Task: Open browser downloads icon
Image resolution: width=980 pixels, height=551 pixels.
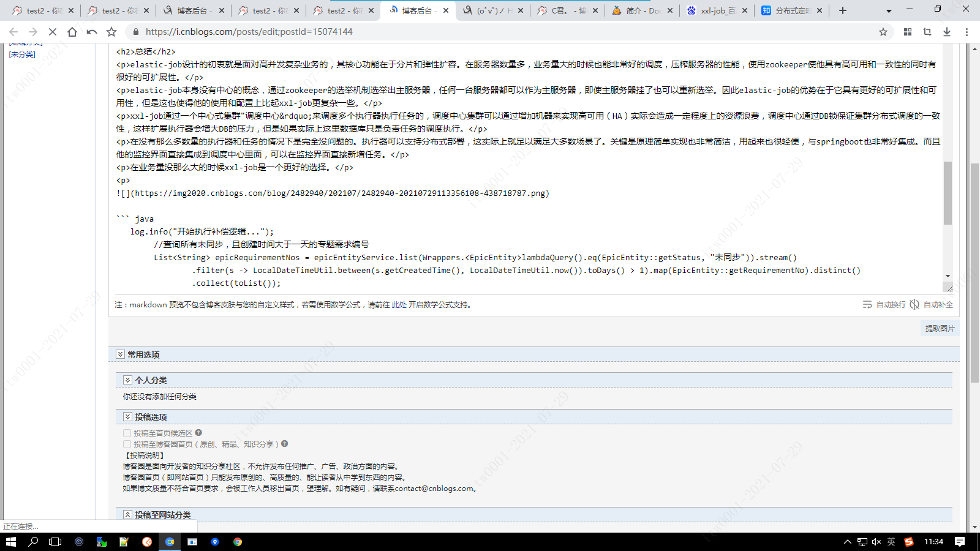Action: coord(947,32)
